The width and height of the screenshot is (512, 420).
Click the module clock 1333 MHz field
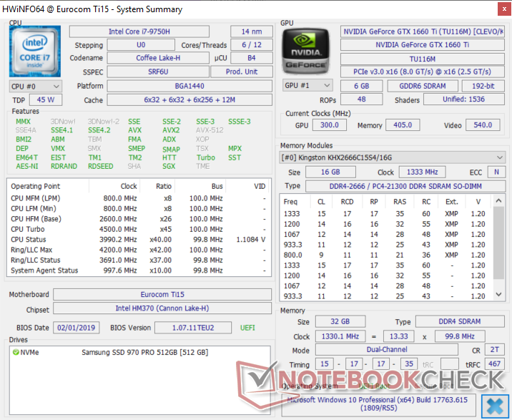point(422,172)
